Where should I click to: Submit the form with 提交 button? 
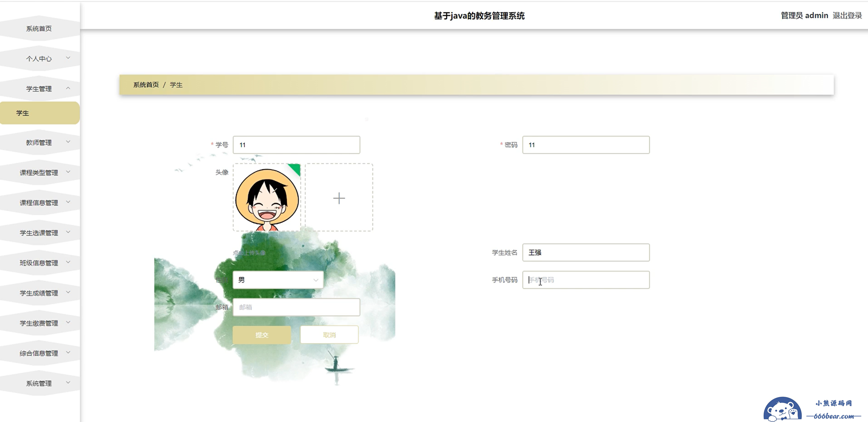click(x=262, y=335)
